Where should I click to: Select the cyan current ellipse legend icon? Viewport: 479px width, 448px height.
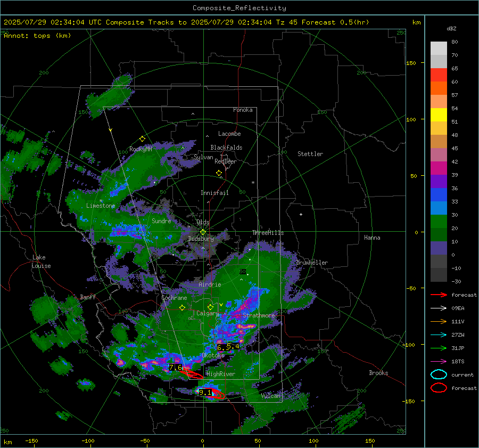(x=439, y=374)
